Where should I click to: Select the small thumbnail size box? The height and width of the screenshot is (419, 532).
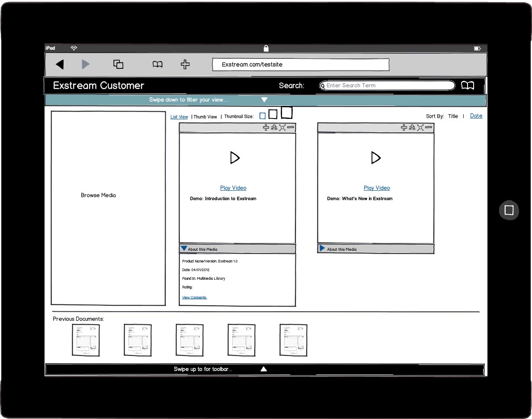coord(263,116)
